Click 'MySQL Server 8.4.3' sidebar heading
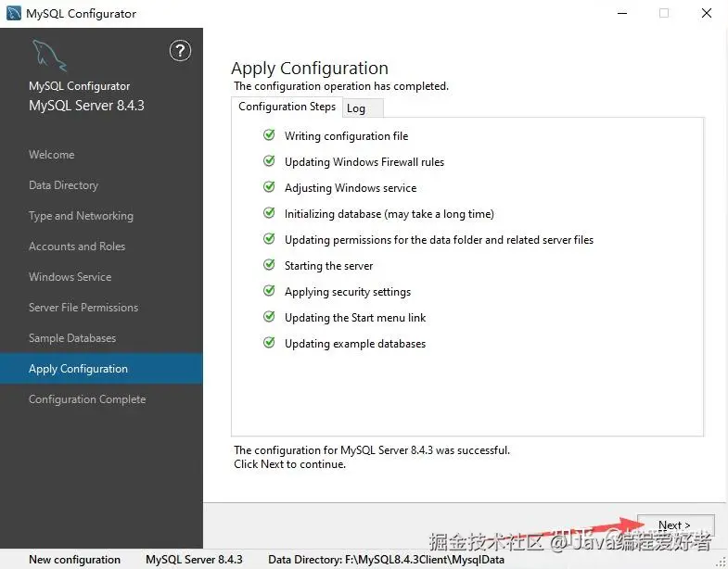The height and width of the screenshot is (569, 728). [x=86, y=106]
